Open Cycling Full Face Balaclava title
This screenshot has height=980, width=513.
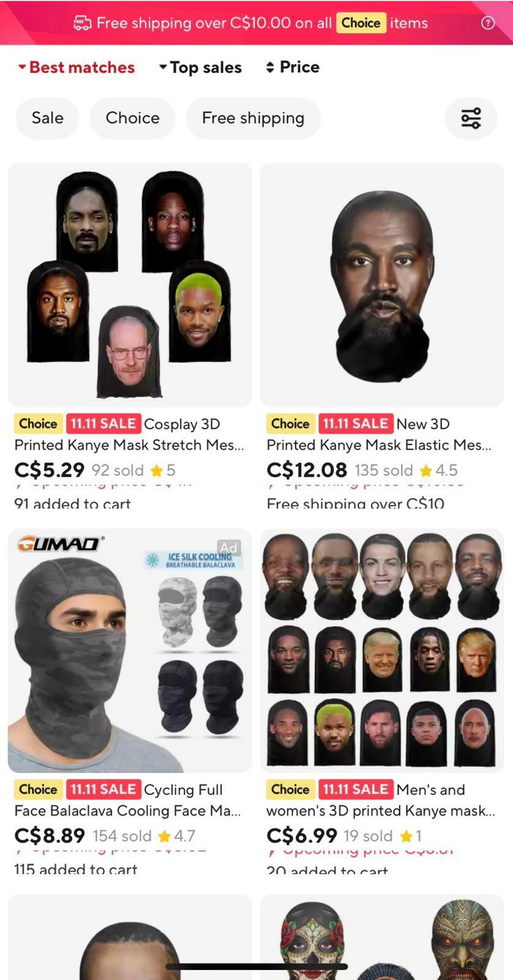click(129, 800)
